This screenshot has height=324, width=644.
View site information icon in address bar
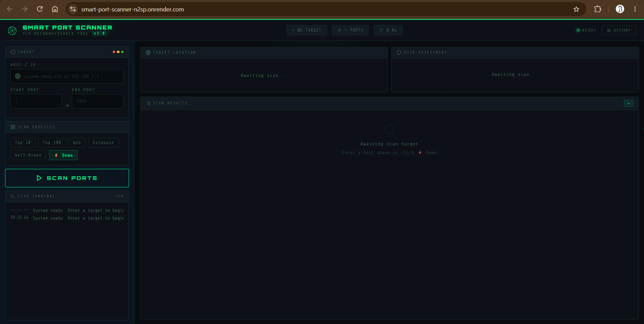pos(73,9)
